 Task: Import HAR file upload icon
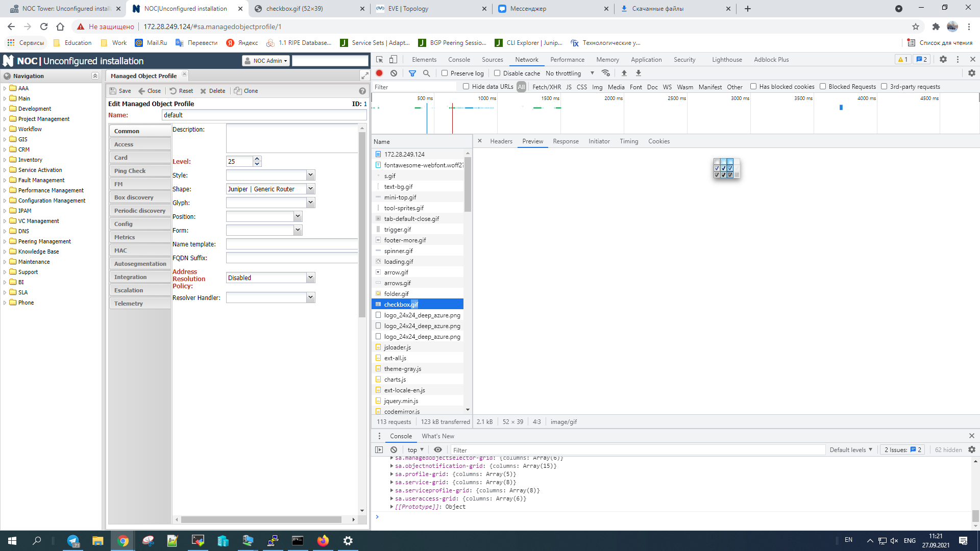pyautogui.click(x=624, y=73)
